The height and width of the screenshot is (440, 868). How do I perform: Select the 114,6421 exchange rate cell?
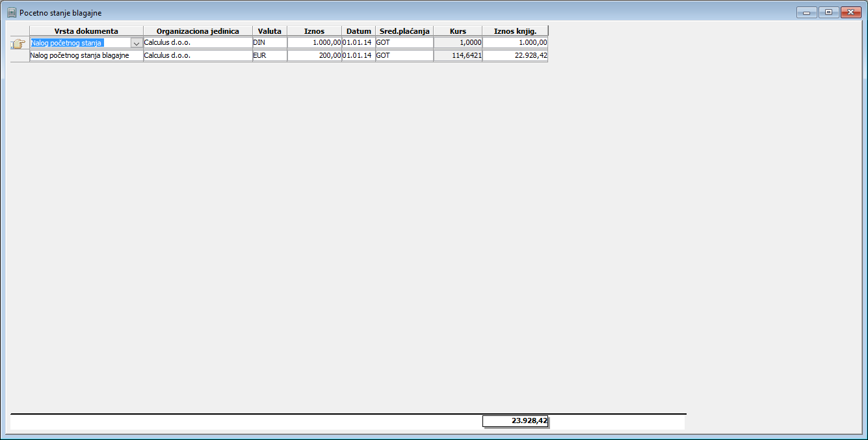pos(458,56)
